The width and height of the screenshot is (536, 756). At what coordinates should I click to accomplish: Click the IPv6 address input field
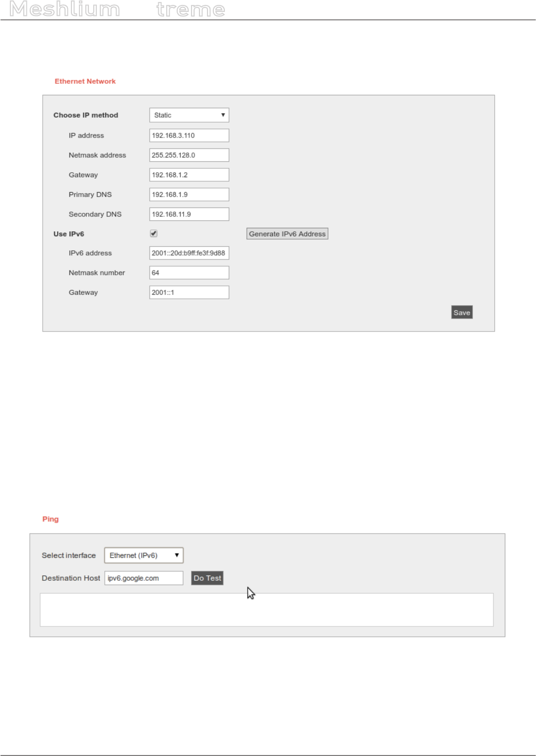pos(189,253)
